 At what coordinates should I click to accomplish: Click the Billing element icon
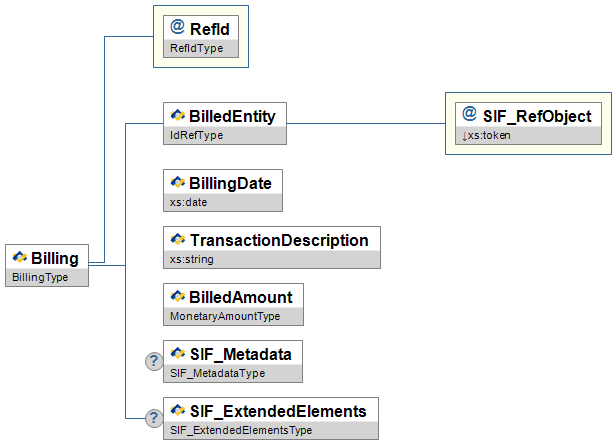click(x=20, y=258)
